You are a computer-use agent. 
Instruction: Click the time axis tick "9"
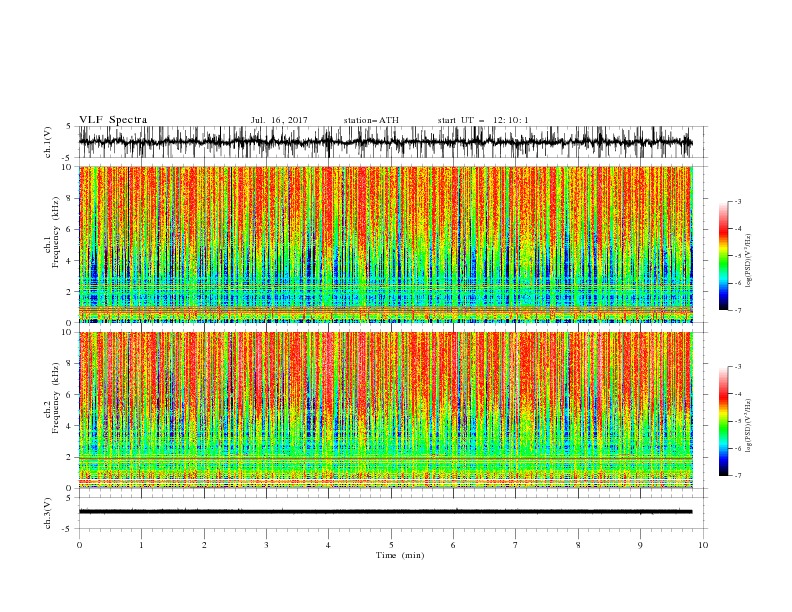coord(640,545)
